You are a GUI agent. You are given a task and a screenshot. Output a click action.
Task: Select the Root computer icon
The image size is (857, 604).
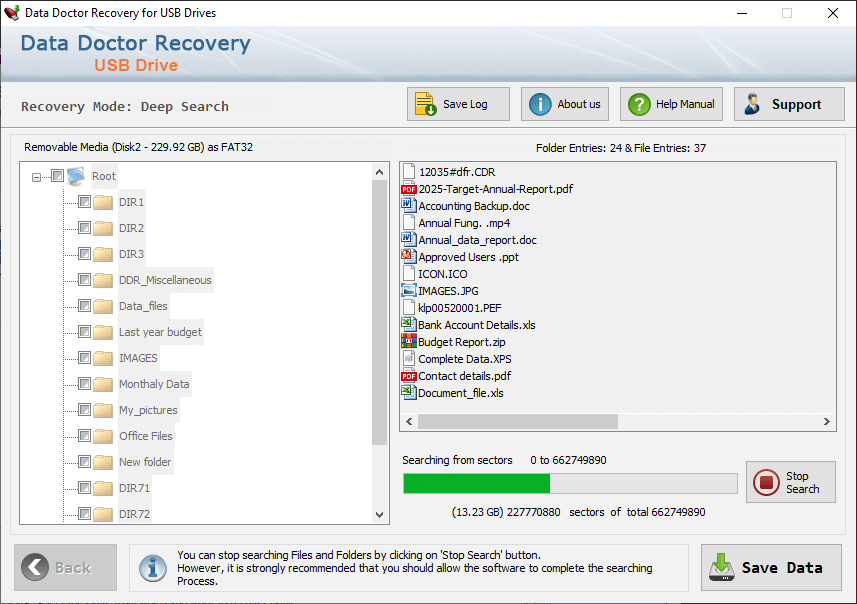[76, 176]
